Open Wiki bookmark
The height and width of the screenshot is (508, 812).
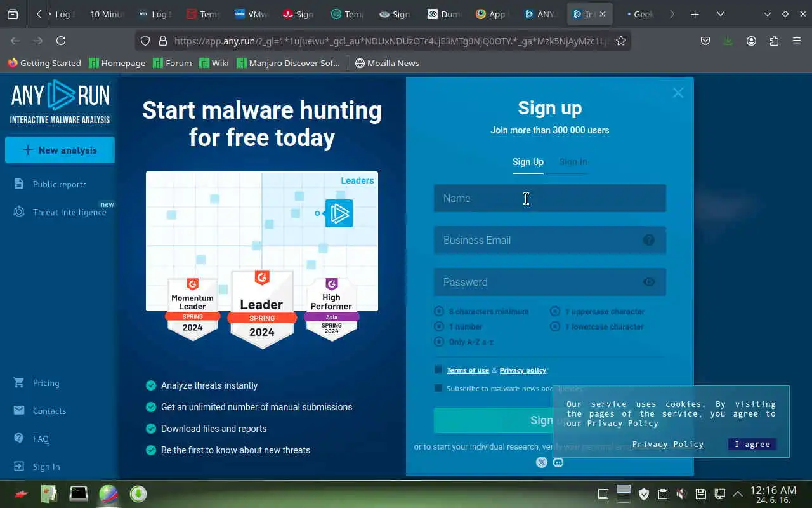pos(214,63)
